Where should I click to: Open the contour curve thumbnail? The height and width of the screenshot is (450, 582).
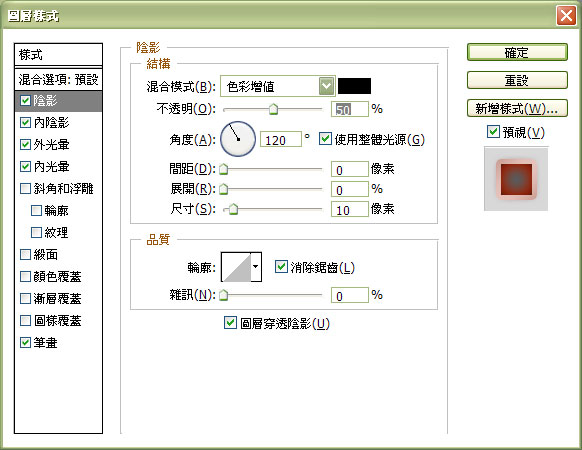236,267
